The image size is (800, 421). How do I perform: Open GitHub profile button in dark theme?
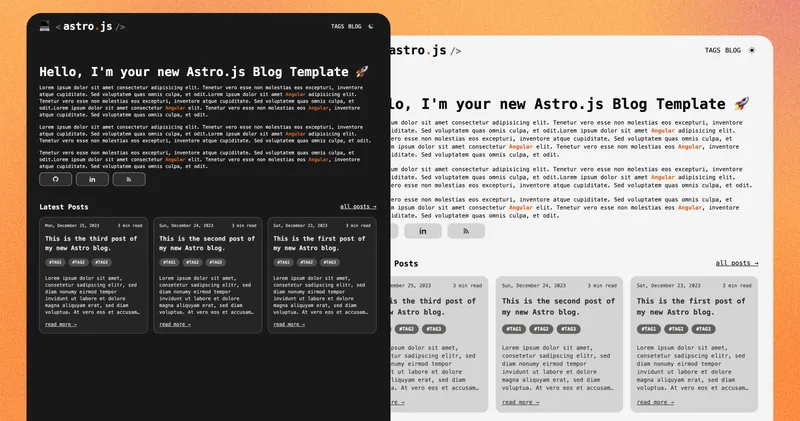click(55, 179)
